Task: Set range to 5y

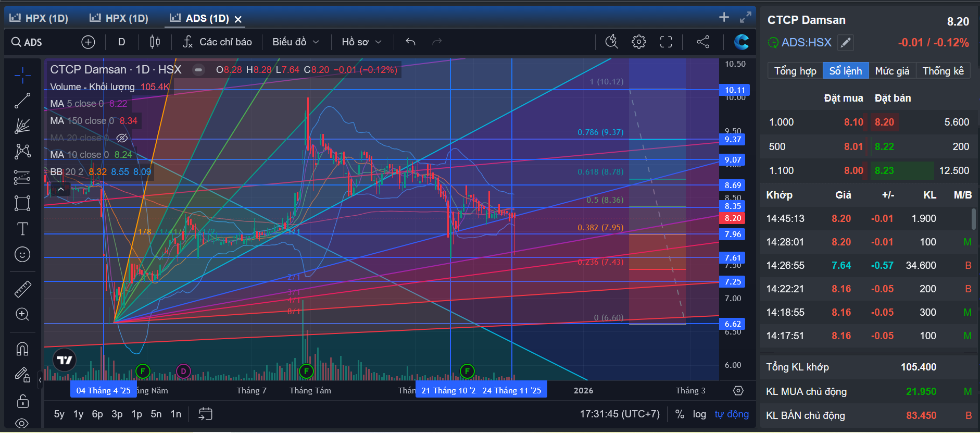Action: [x=59, y=414]
